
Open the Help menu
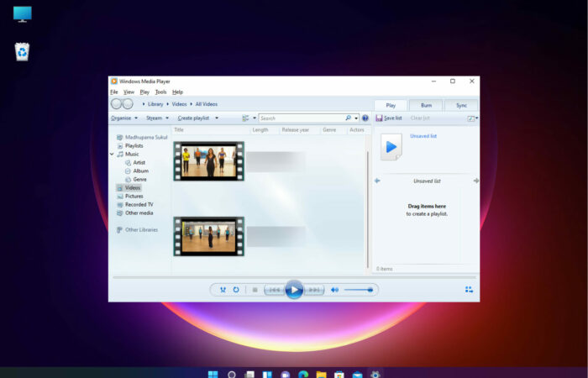click(177, 92)
